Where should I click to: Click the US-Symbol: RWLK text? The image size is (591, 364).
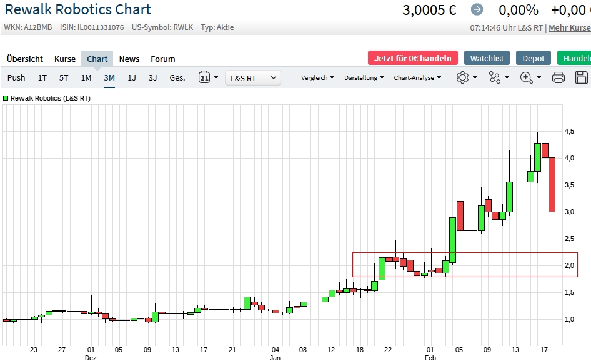click(x=162, y=27)
